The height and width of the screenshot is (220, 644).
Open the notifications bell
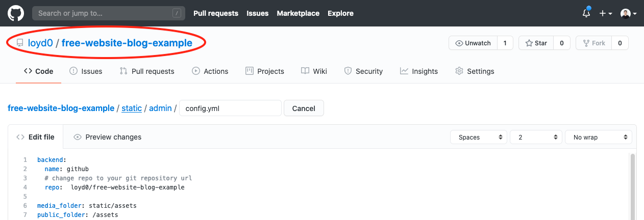pyautogui.click(x=586, y=13)
